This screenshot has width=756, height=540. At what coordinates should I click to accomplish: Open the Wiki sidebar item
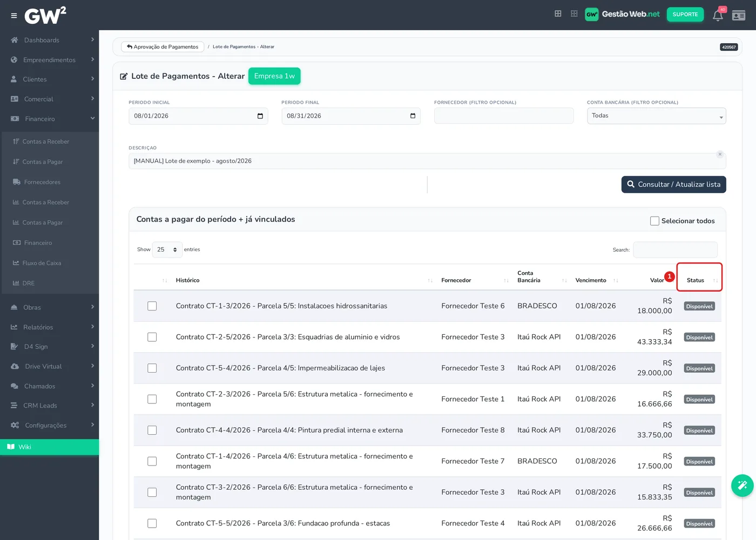coord(50,447)
